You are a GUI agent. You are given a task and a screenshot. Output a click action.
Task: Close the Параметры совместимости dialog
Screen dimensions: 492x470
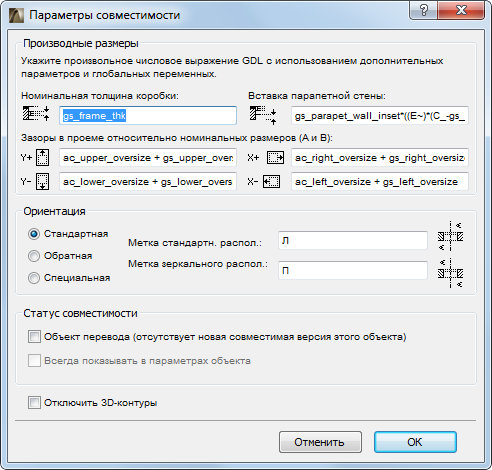tap(461, 10)
